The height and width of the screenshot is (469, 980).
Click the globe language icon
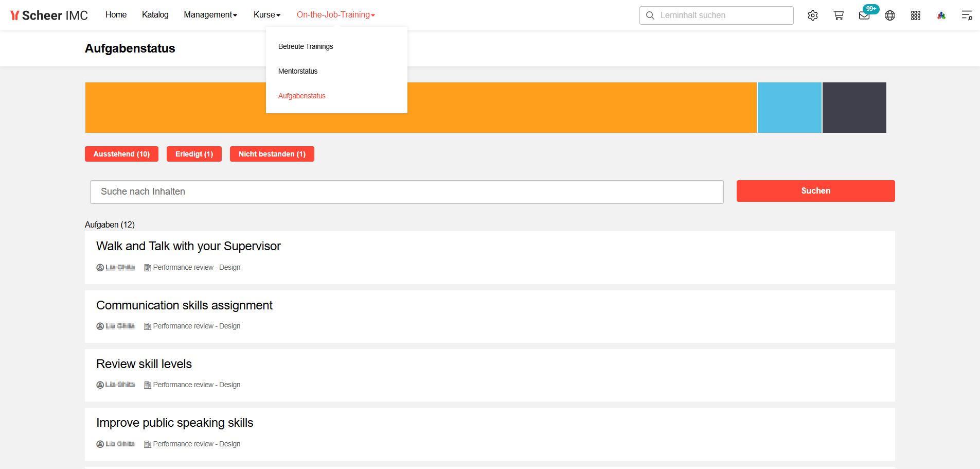click(890, 15)
